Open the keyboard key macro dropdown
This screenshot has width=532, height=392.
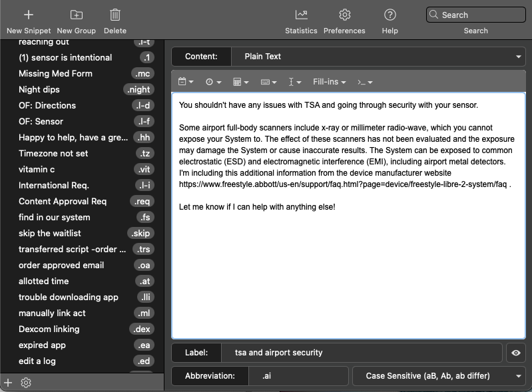(x=269, y=82)
